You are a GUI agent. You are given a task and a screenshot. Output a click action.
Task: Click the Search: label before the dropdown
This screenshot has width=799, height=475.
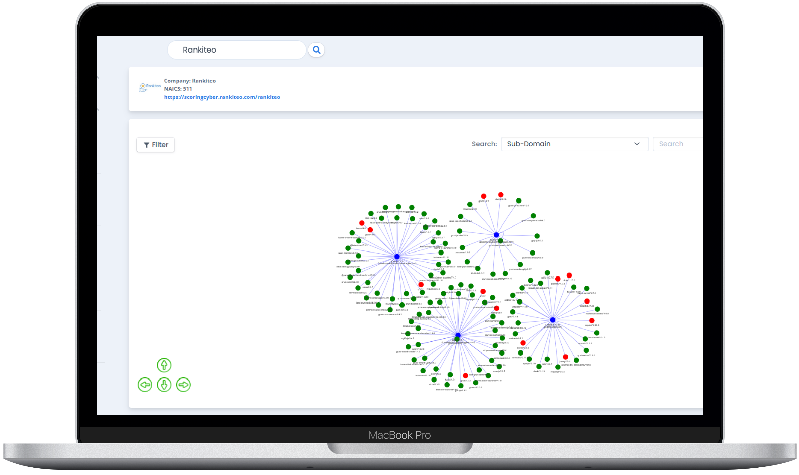[x=484, y=144]
